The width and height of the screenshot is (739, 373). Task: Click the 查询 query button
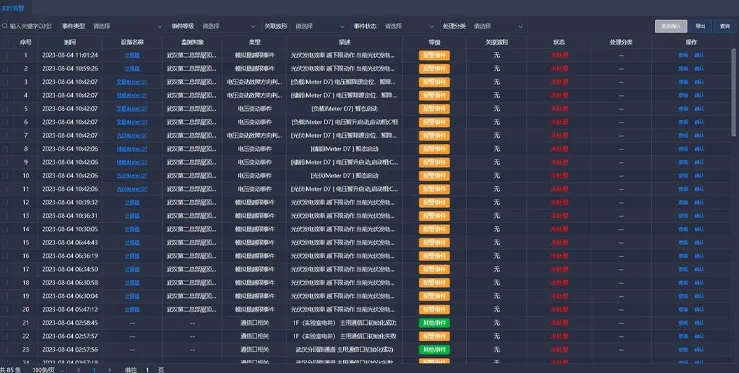[x=725, y=26]
